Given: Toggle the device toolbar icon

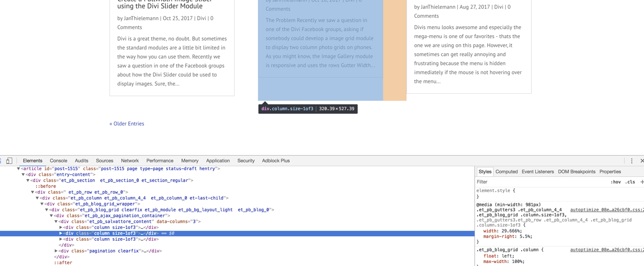Looking at the screenshot, I should point(9,161).
